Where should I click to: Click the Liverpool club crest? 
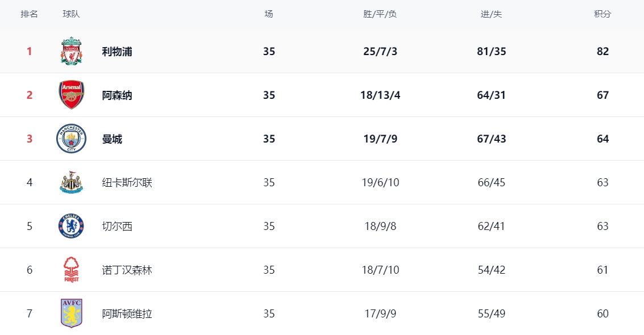(x=71, y=51)
